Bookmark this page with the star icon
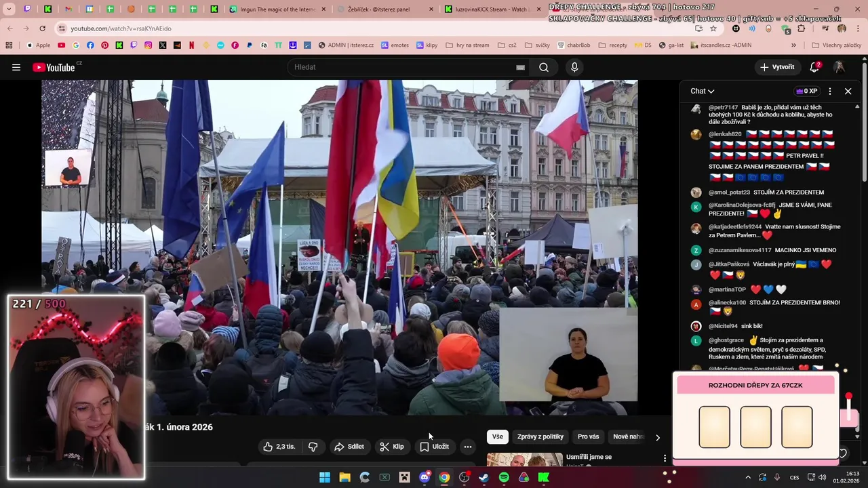 713,28
